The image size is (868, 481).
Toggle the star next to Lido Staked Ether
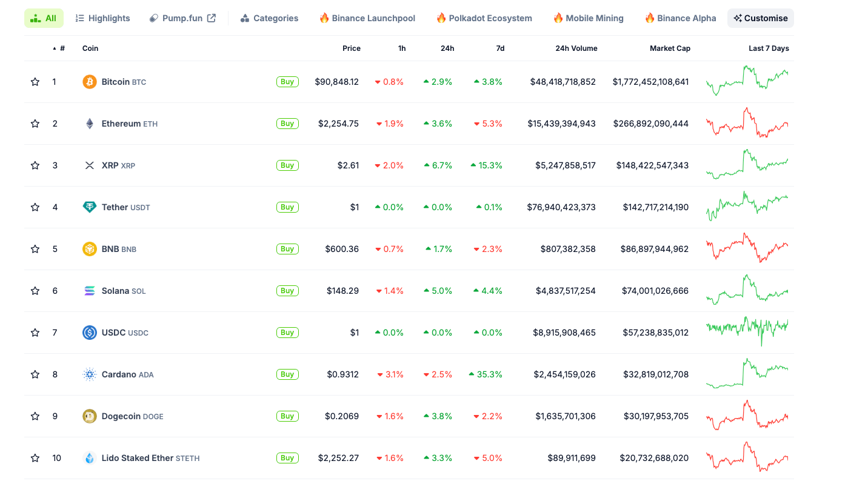point(35,458)
